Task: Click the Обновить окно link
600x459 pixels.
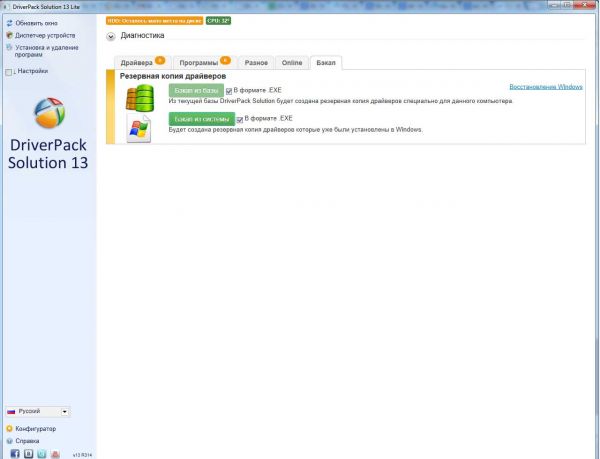Action: [36, 23]
